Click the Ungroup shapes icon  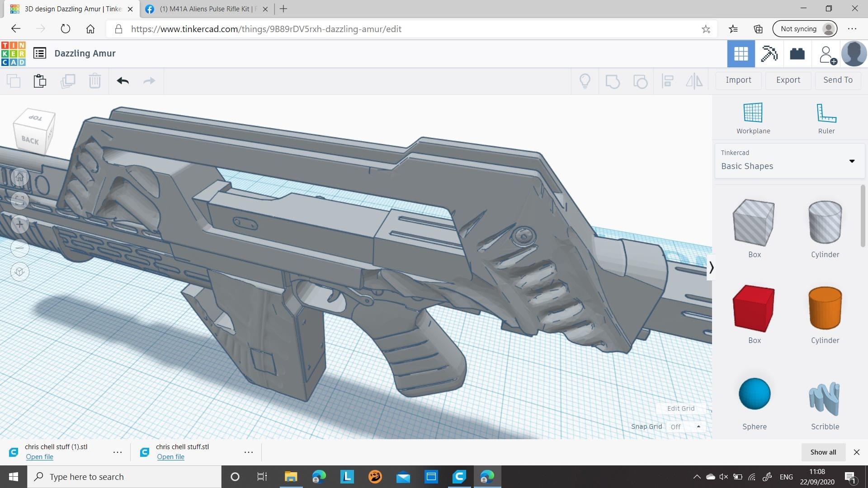click(640, 81)
